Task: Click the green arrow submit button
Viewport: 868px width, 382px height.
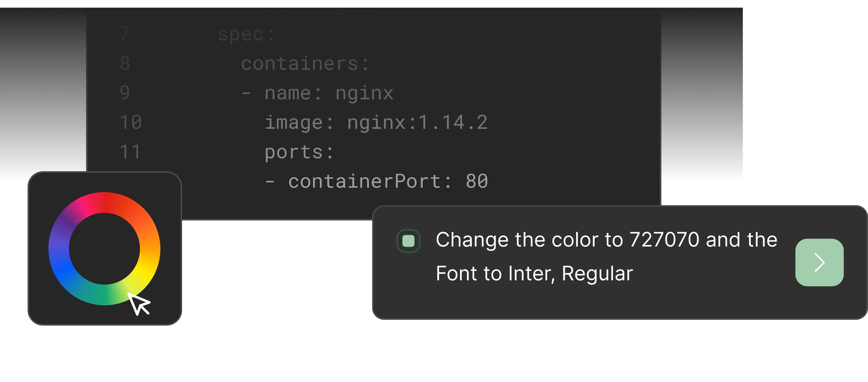Action: click(x=819, y=263)
